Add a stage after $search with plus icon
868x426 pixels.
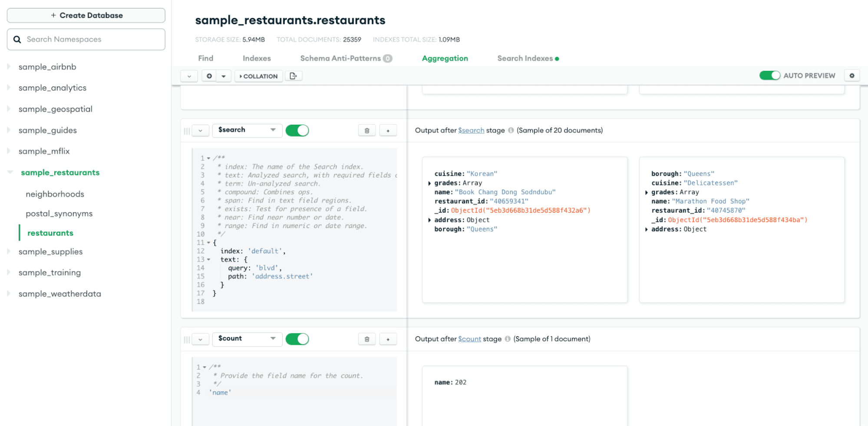[388, 130]
